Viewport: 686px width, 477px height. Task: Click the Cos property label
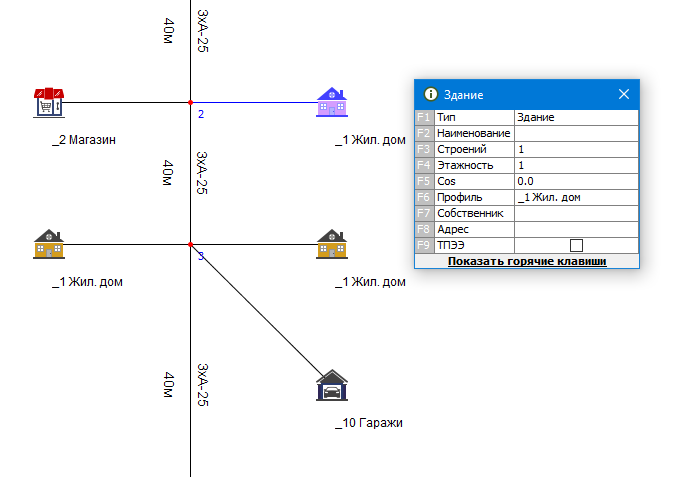pos(474,181)
